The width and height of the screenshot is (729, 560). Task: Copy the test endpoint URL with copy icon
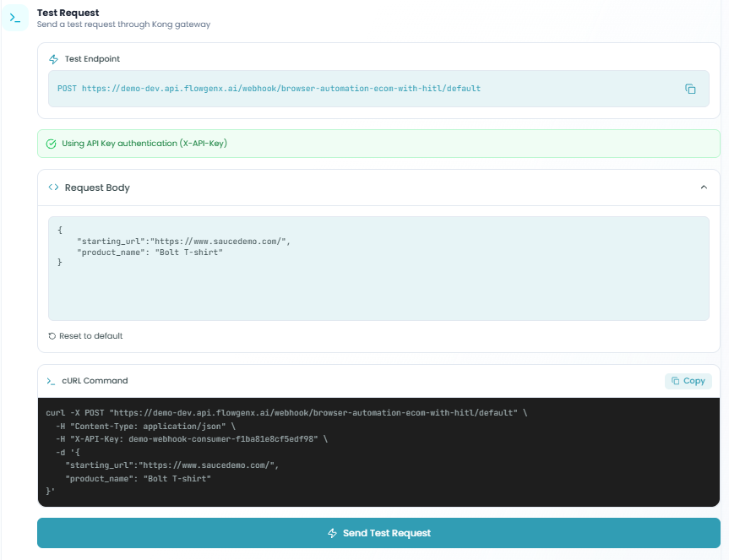pyautogui.click(x=690, y=89)
